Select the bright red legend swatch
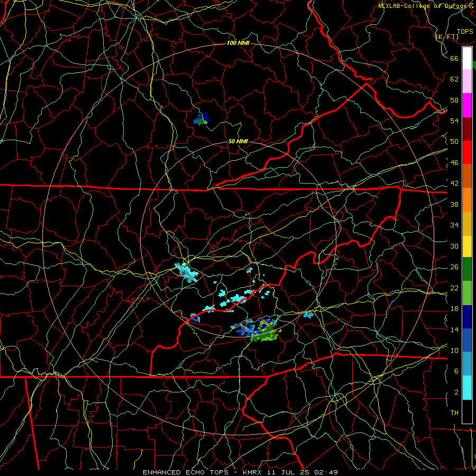This screenshot has height=476, width=476. pos(467,152)
